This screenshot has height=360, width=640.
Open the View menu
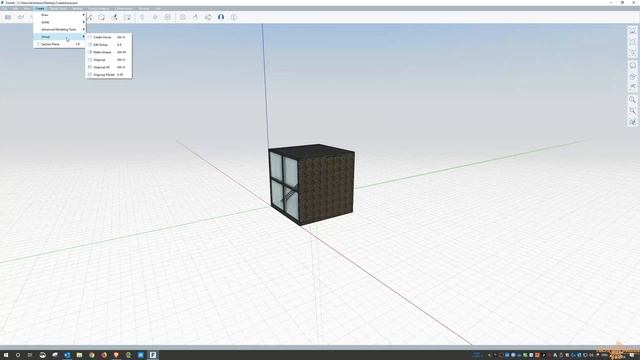click(x=27, y=8)
